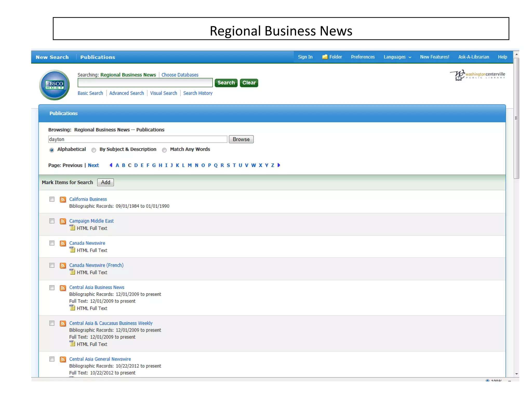Open RSS feed icon for Central Asia Business News

tap(63, 288)
